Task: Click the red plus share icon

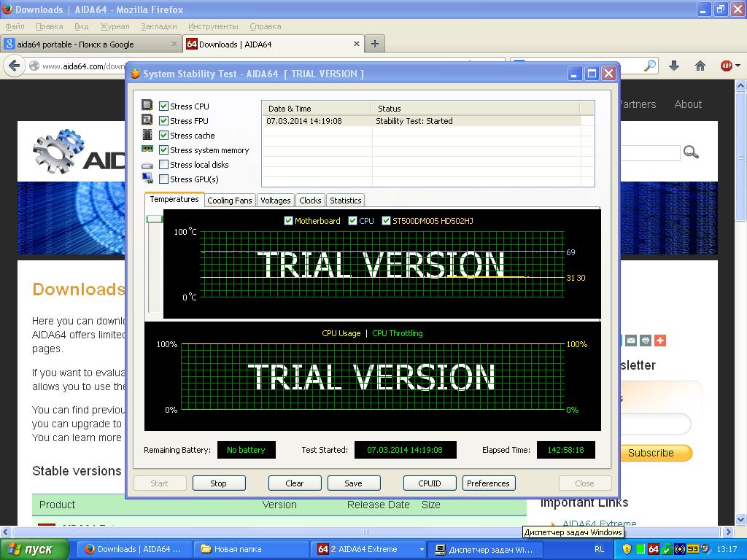Action: point(660,341)
